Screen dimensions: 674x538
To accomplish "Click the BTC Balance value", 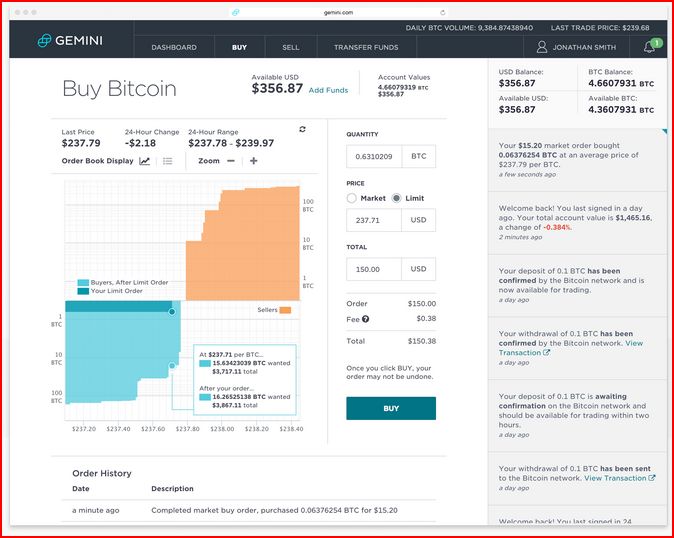I will coord(621,83).
